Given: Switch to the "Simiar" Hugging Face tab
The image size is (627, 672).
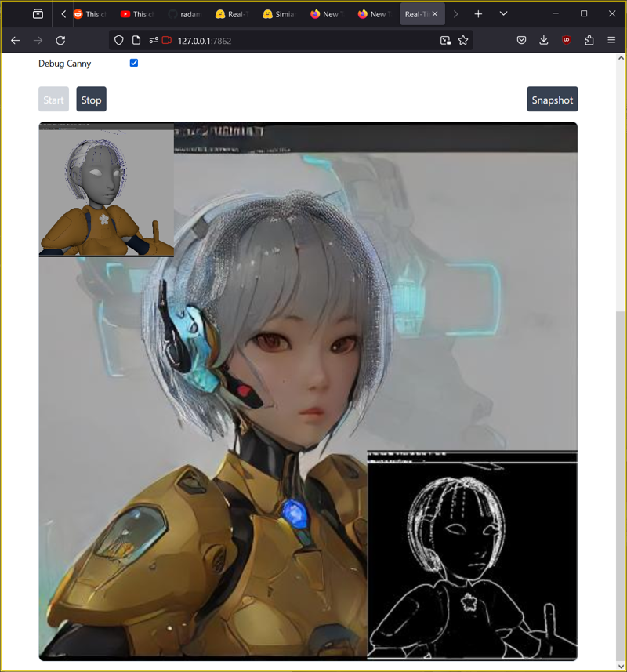Looking at the screenshot, I should pos(281,14).
